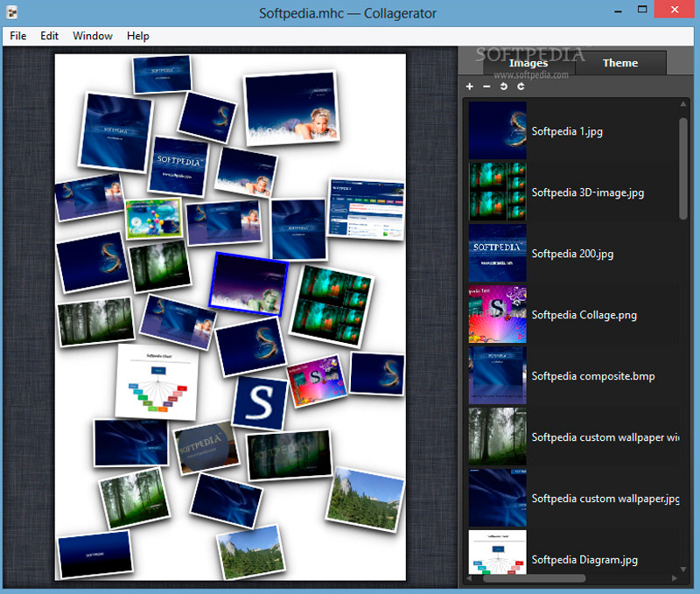
Task: Switch to the Images tab
Action: pos(528,63)
